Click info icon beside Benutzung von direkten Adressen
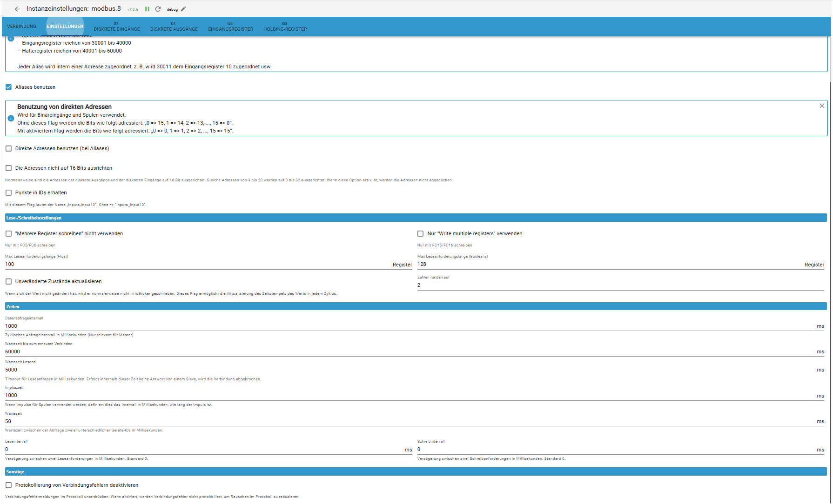 11,119
